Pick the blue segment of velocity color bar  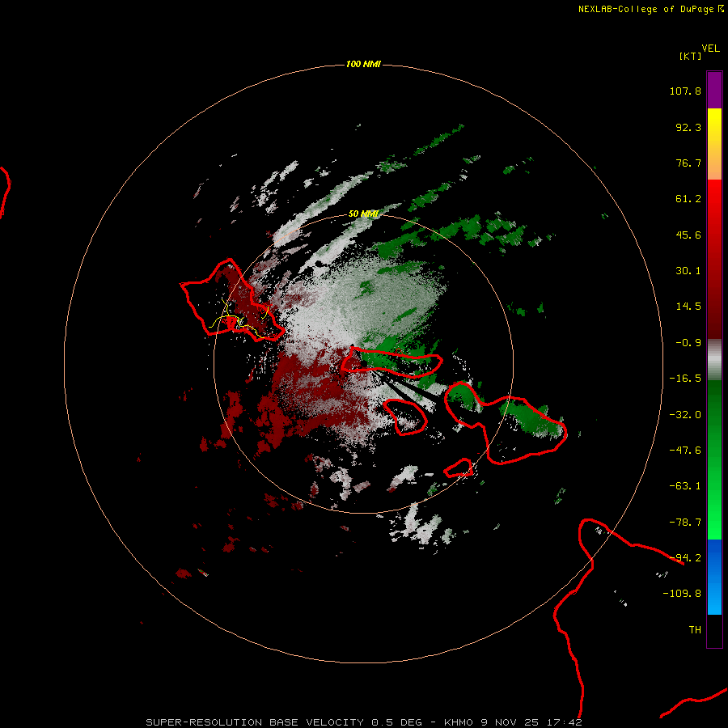[714, 577]
